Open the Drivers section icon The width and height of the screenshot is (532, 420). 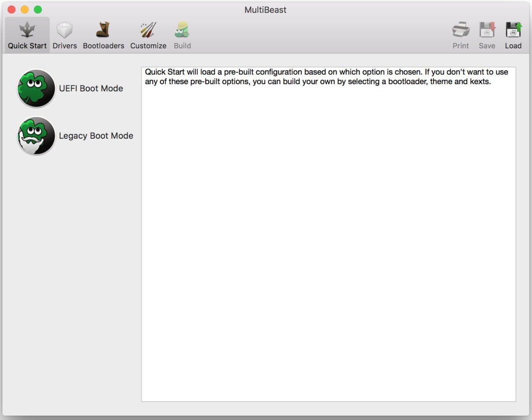(x=65, y=30)
